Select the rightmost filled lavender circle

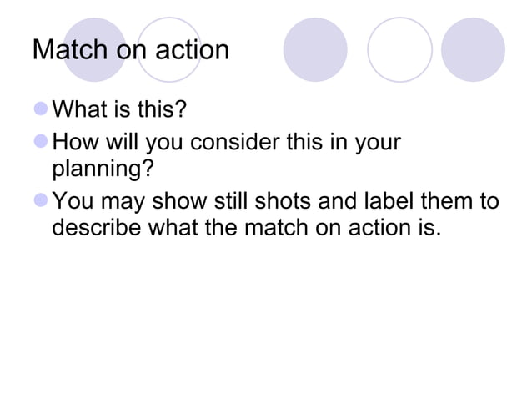[x=473, y=49]
